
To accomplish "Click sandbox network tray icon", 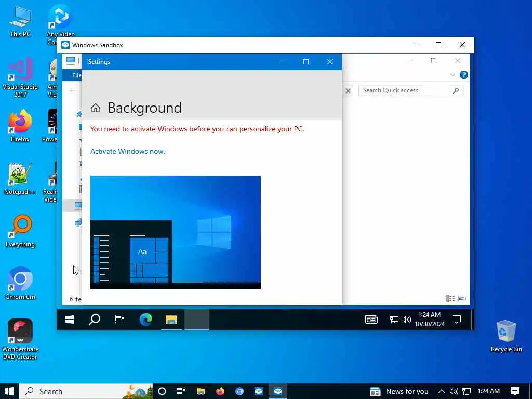I will 394,320.
